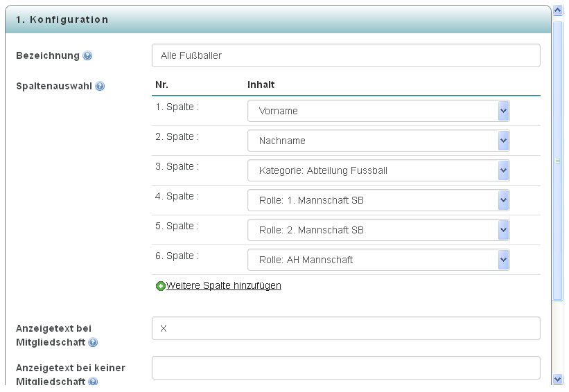This screenshot has height=392, width=569.
Task: Click the Inhalt column header
Action: click(261, 85)
